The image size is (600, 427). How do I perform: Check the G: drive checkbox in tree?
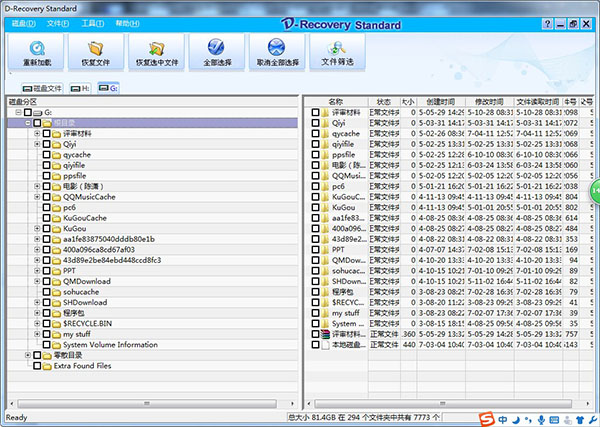pyautogui.click(x=28, y=112)
